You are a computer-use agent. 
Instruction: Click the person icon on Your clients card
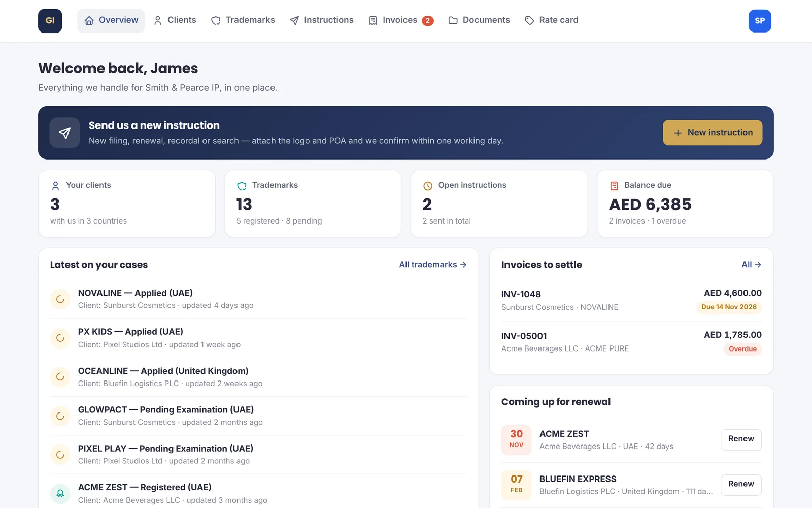(56, 186)
